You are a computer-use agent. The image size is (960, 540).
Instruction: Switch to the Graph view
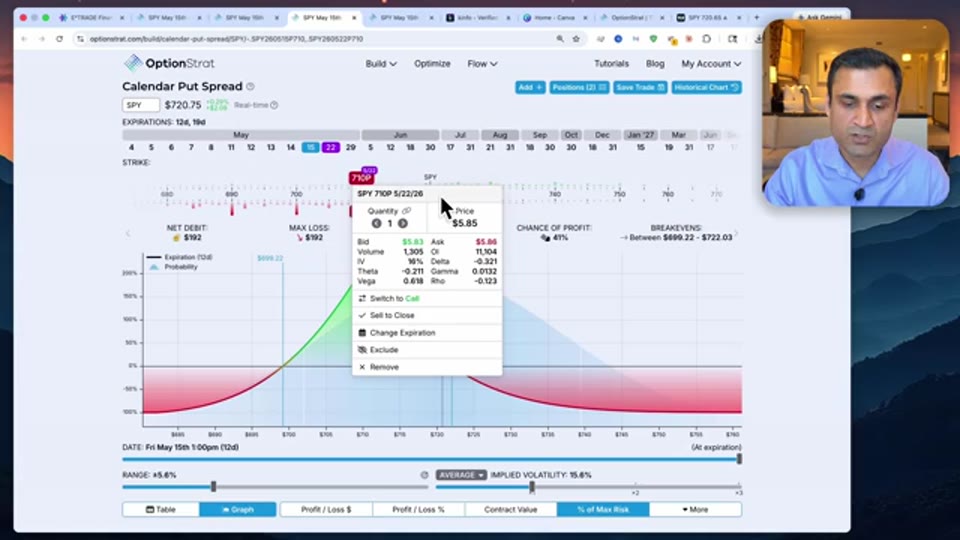(x=238, y=509)
